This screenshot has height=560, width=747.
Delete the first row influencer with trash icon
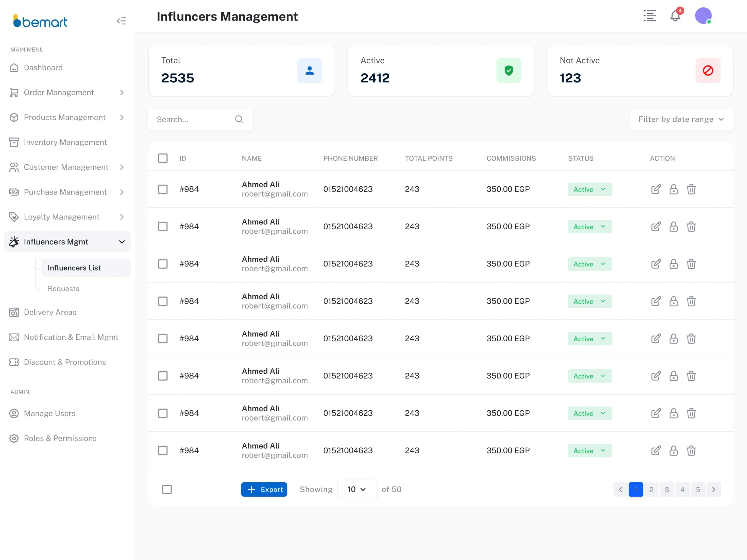coord(691,189)
